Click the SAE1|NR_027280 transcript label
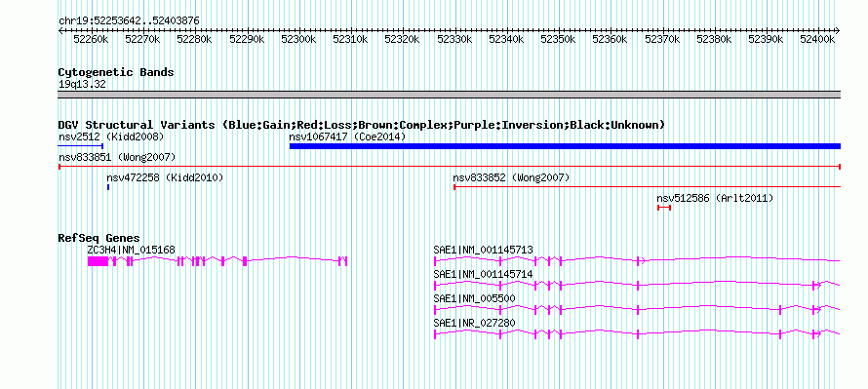Screen dimensions: 868x389 [474, 323]
